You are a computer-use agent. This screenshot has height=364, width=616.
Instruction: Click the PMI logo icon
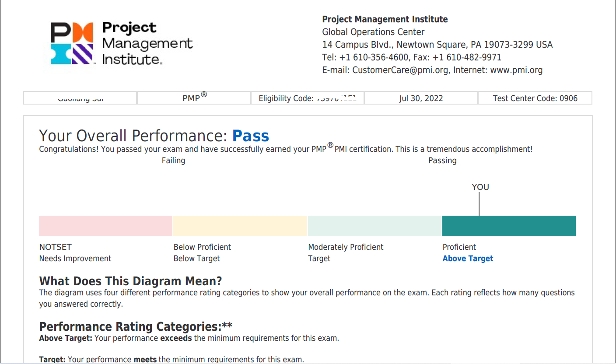(72, 43)
